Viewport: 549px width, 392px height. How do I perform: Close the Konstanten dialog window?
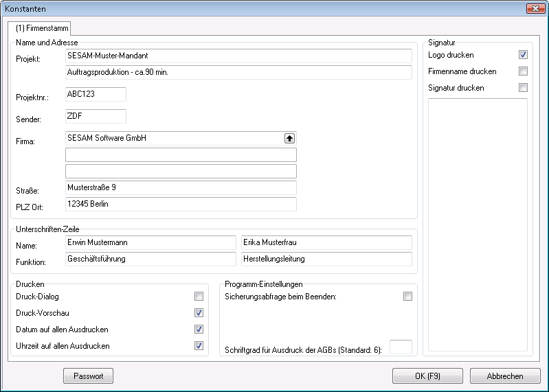coord(535,8)
